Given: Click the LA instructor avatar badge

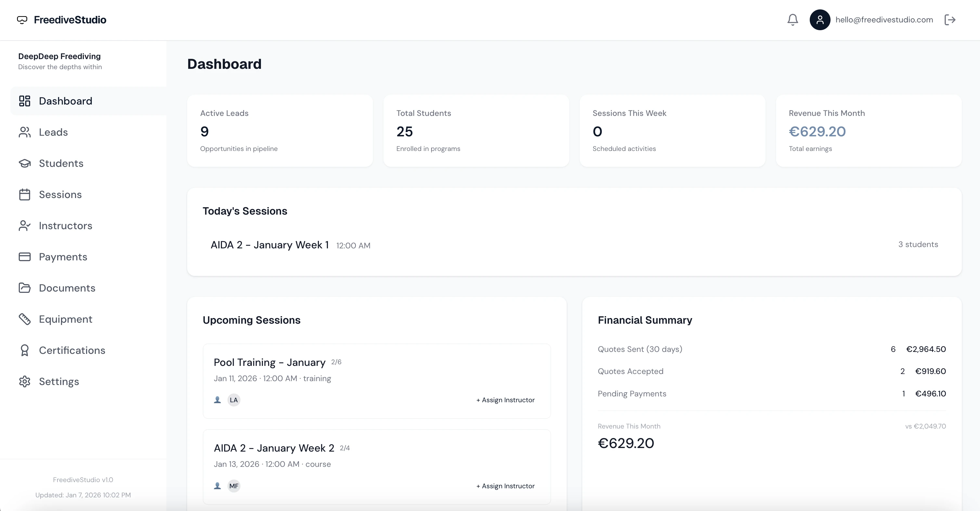Looking at the screenshot, I should 234,400.
